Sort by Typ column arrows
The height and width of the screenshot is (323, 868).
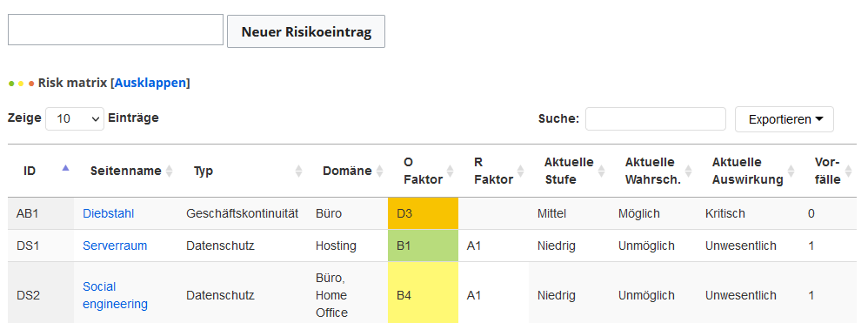(x=299, y=172)
